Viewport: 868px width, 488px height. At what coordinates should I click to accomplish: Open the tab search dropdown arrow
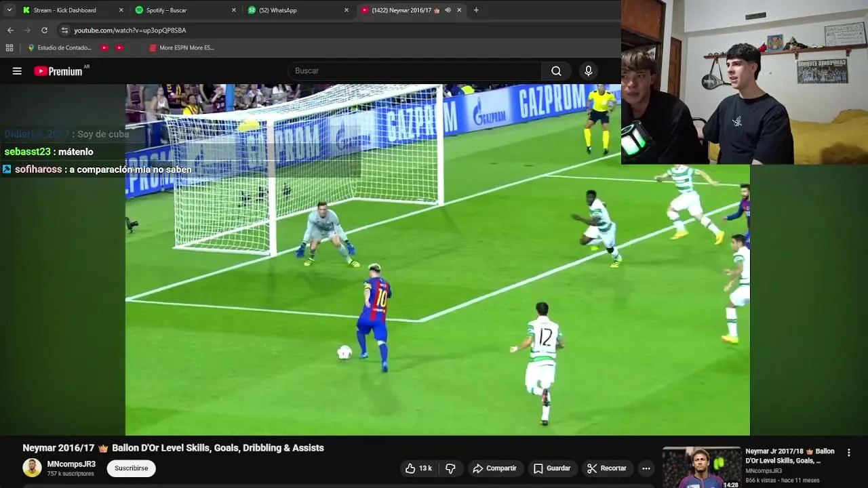pyautogui.click(x=9, y=10)
